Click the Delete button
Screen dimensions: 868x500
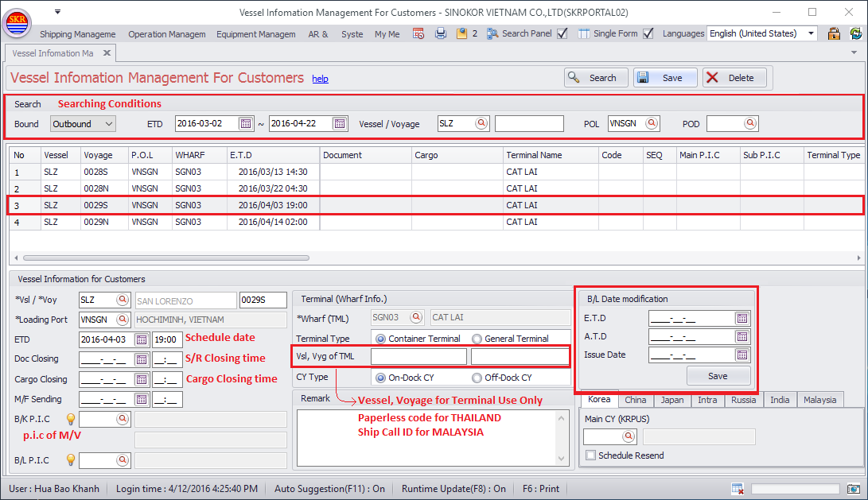(734, 78)
